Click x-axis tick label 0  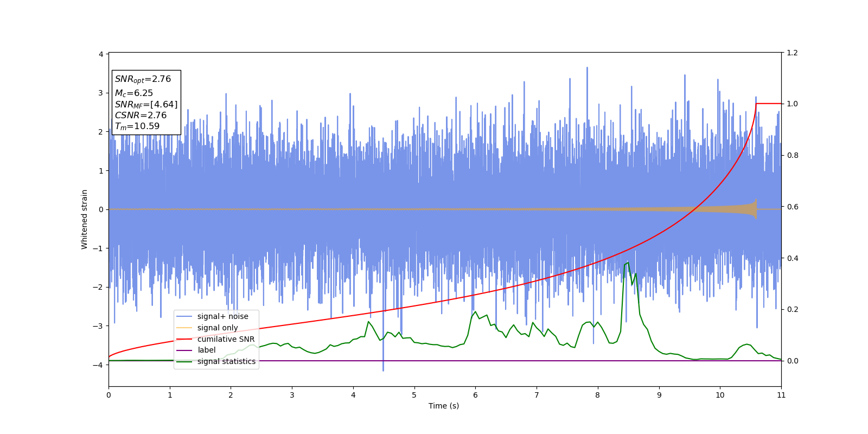[x=108, y=395]
